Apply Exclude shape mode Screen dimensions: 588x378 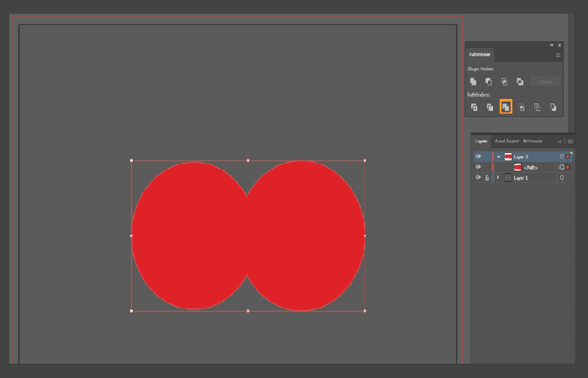[x=520, y=81]
